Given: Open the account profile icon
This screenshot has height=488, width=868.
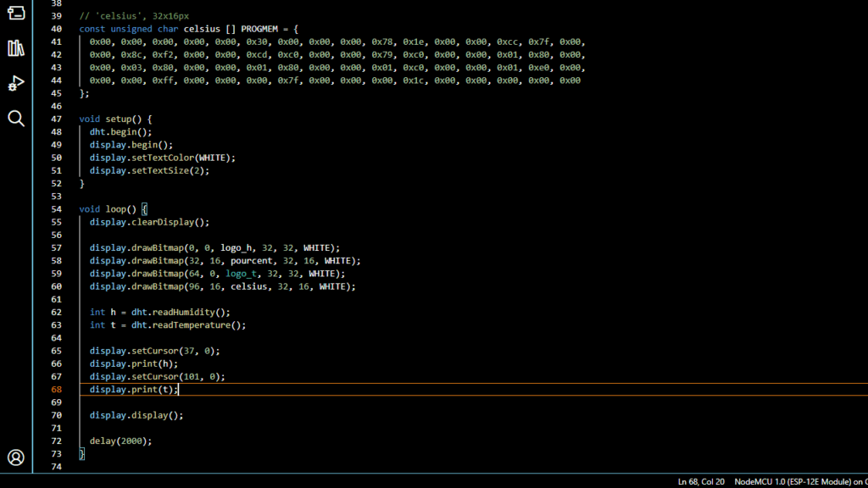Looking at the screenshot, I should tap(16, 457).
